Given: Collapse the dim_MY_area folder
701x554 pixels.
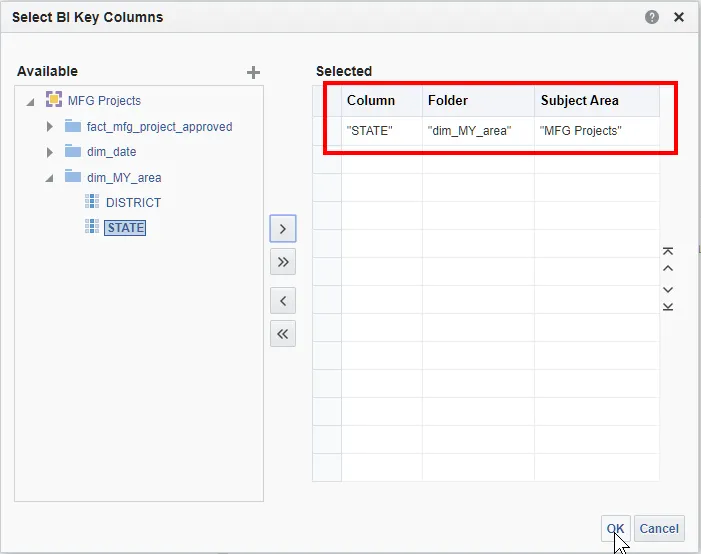Looking at the screenshot, I should (50, 178).
